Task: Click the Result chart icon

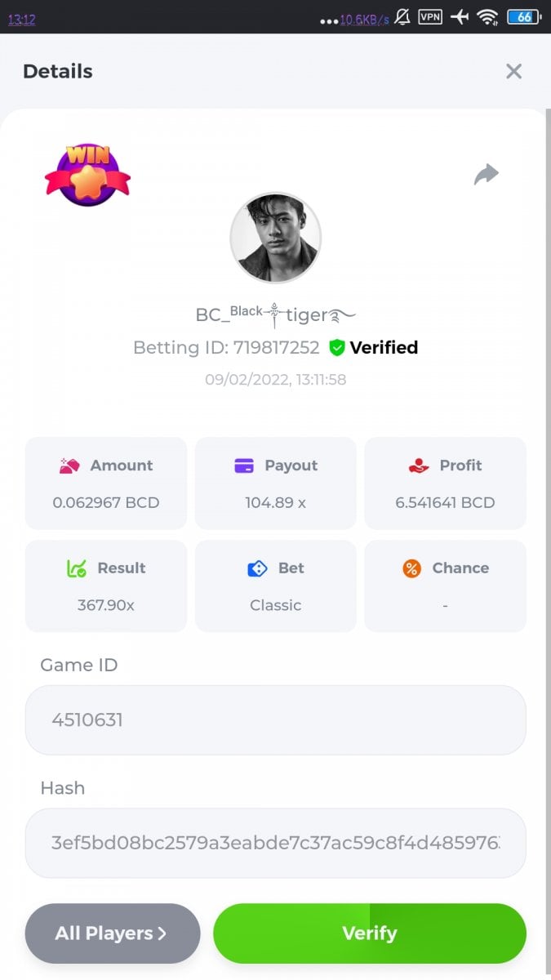Action: click(77, 568)
